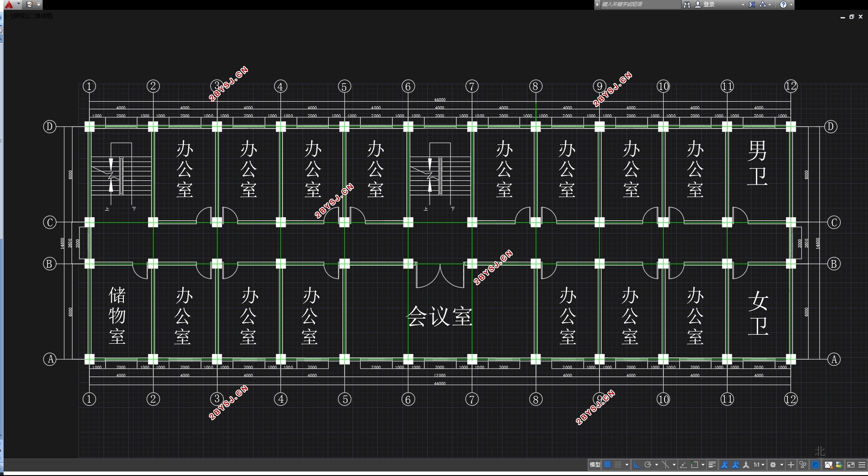
Task: Click the annotation monitor plus icon
Action: click(791, 465)
